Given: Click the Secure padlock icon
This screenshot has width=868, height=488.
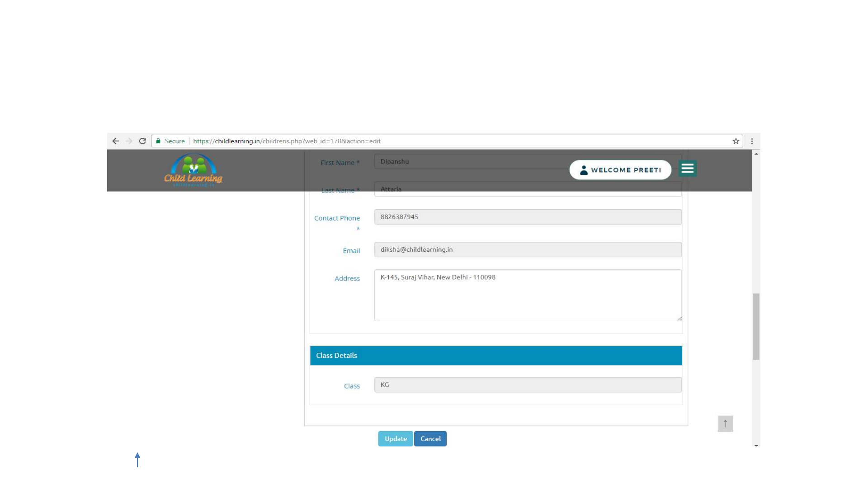Looking at the screenshot, I should [158, 141].
